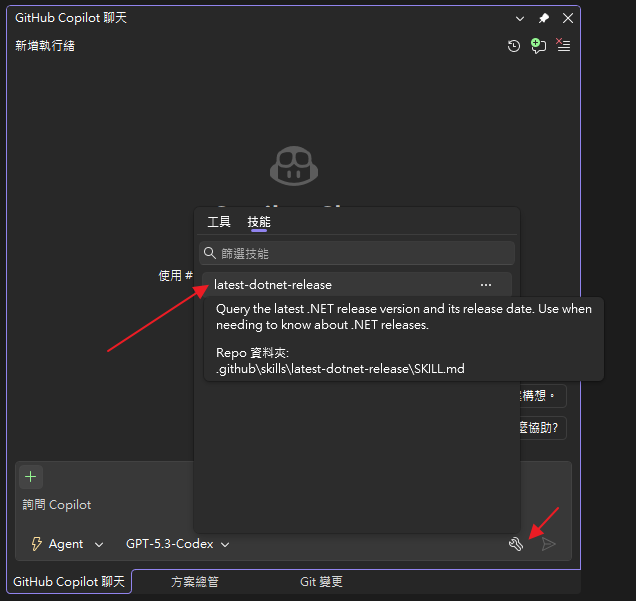Open the GPT-5.3-Codex model dropdown
Screen dimensions: 636x601
tap(178, 544)
